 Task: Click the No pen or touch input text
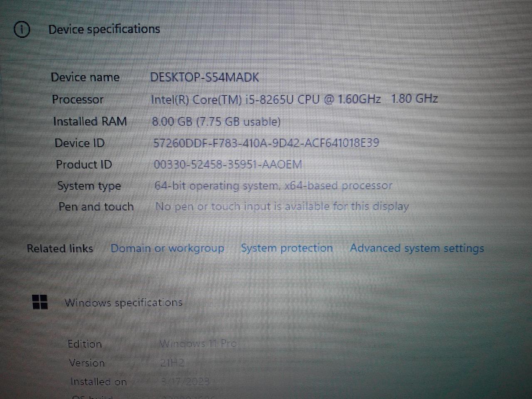(282, 207)
